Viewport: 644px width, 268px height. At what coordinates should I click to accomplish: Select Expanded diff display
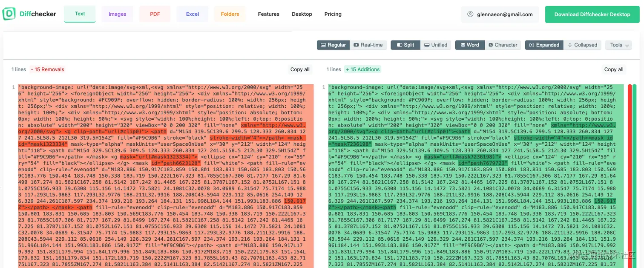[544, 45]
